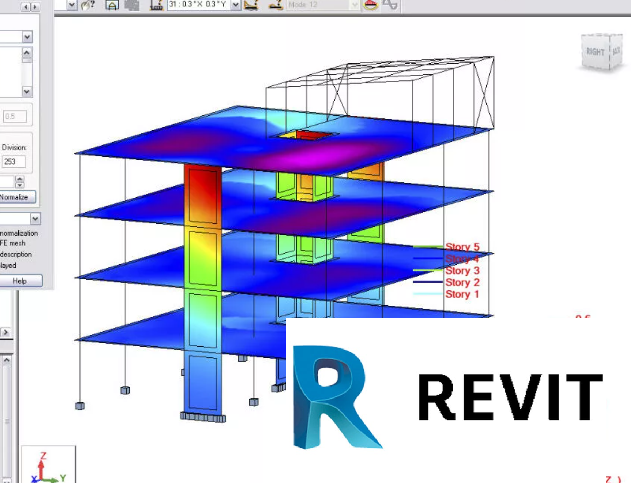Click the red dome icon in toolbar
The image size is (631, 483).
click(x=371, y=5)
